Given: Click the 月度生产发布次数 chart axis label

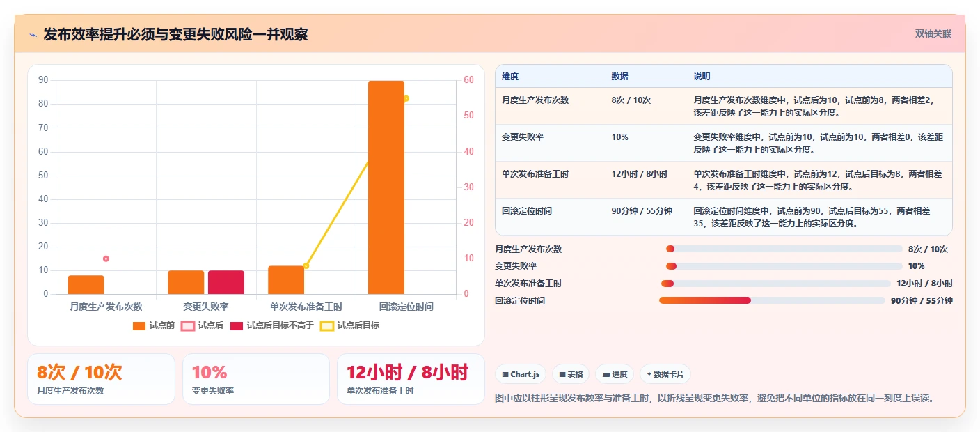Looking at the screenshot, I should click(106, 307).
